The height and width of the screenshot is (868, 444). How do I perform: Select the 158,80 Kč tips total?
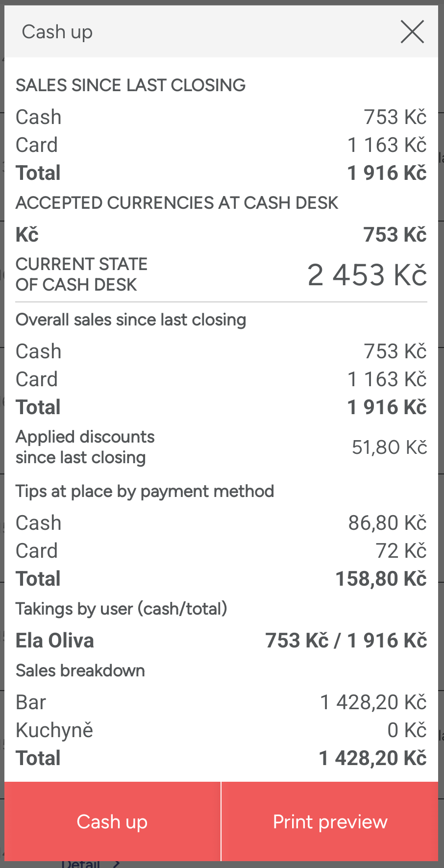(x=381, y=579)
